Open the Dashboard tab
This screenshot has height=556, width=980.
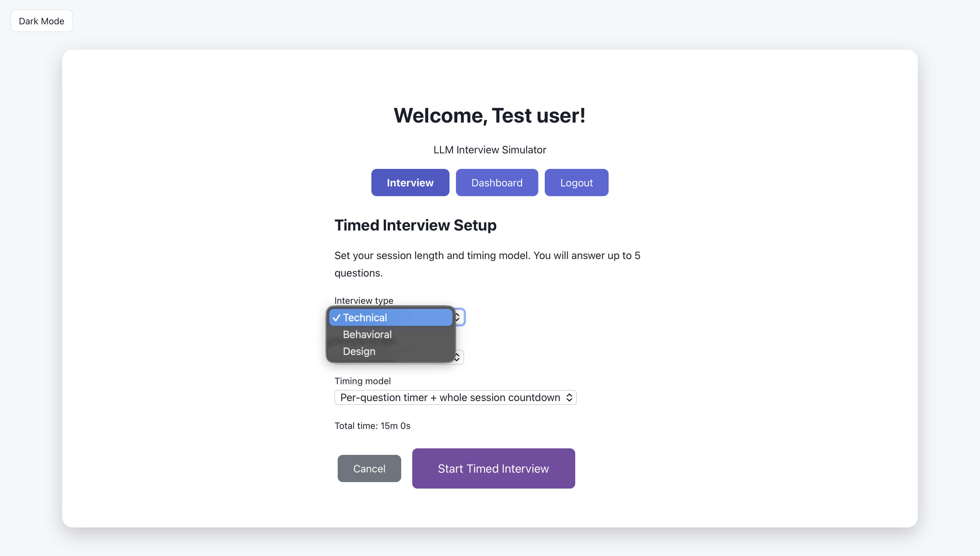coord(496,183)
